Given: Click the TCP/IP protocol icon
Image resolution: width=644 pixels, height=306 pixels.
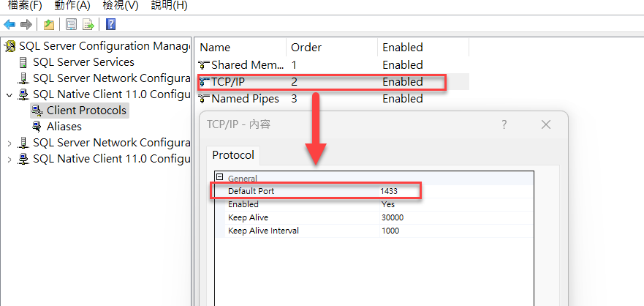Looking at the screenshot, I should [x=204, y=82].
